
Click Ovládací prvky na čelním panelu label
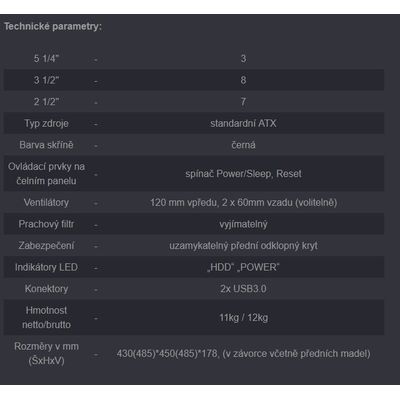coord(46,174)
